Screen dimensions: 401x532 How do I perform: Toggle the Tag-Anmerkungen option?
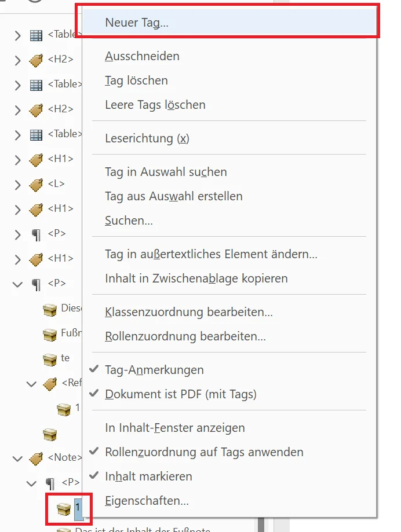point(154,369)
